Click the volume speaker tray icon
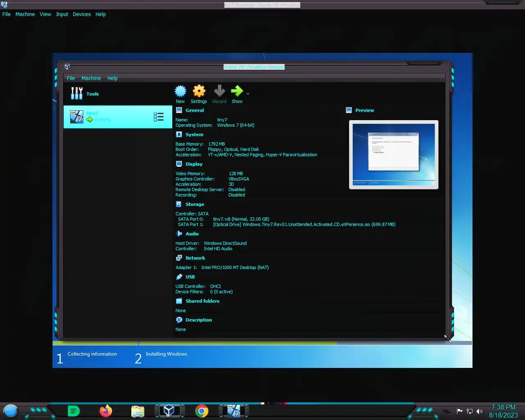 point(479,411)
